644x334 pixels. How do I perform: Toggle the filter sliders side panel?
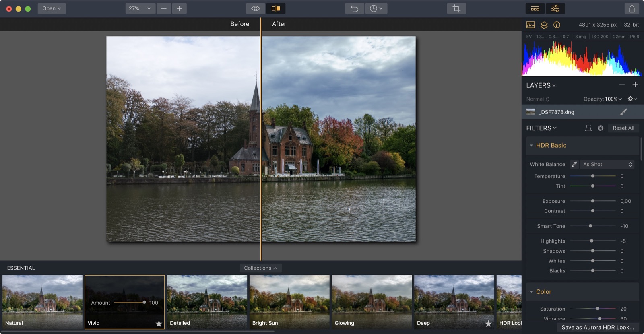555,8
